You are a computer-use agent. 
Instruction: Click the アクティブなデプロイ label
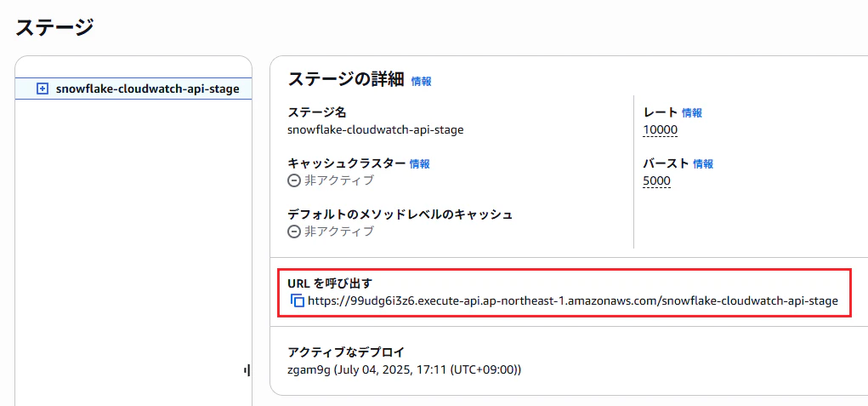tap(346, 352)
